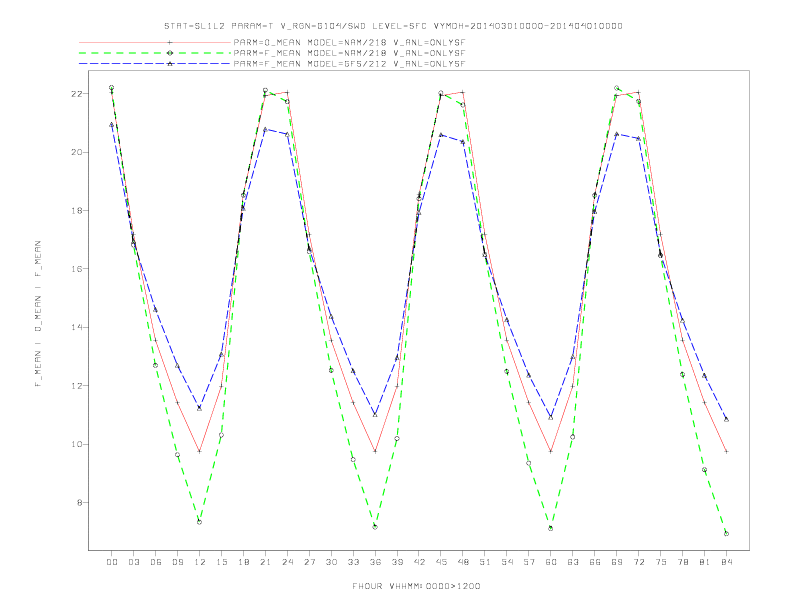
Task: Click x-axis tick label '06'
Action: tap(156, 562)
